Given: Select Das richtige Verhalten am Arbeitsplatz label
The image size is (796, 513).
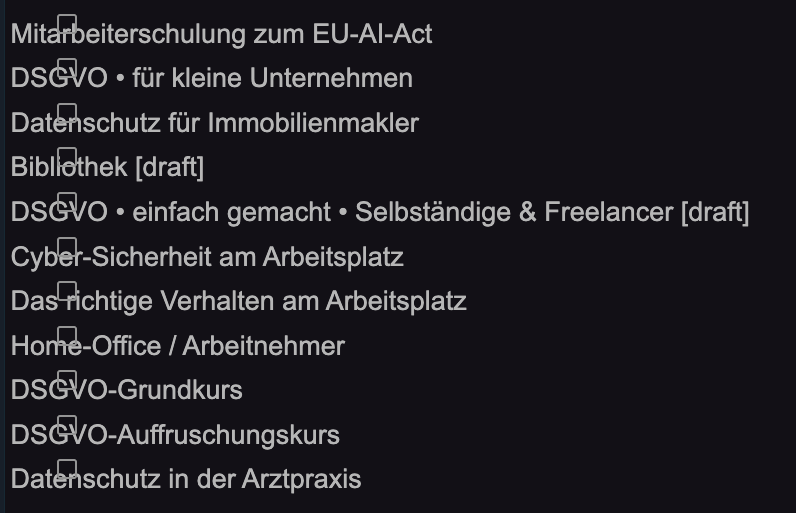Looking at the screenshot, I should 239,301.
